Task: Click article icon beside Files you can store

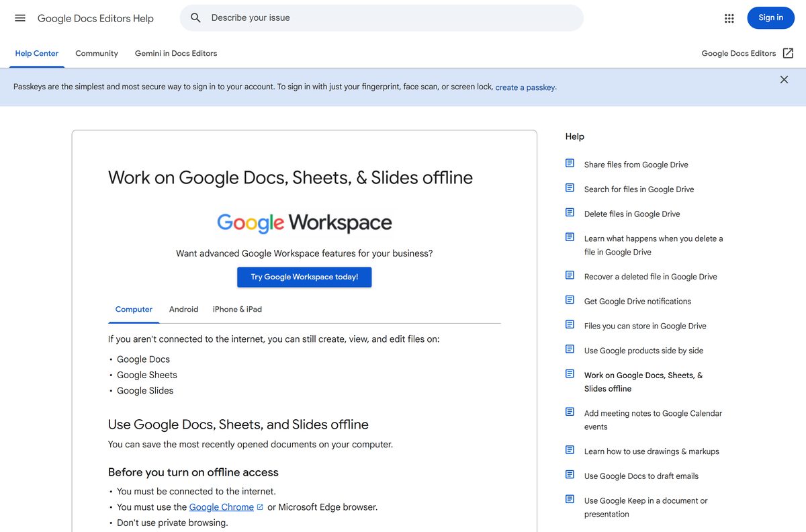Action: (570, 324)
